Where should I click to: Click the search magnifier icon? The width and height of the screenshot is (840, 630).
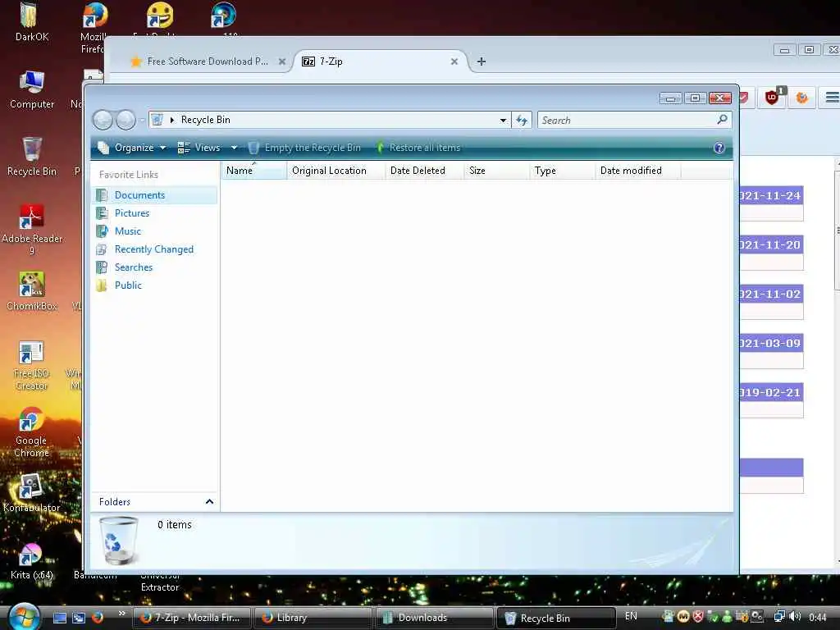point(722,120)
